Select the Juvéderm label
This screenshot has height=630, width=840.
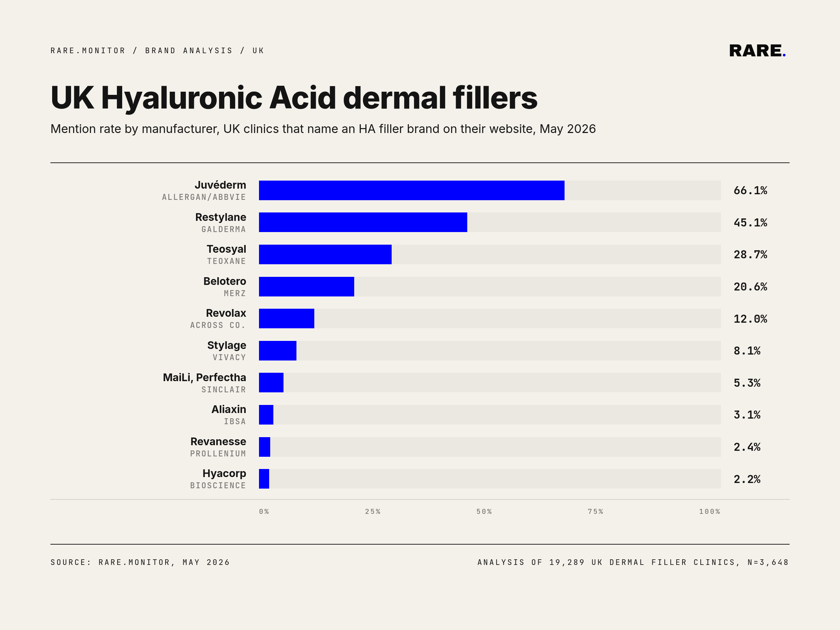(220, 185)
